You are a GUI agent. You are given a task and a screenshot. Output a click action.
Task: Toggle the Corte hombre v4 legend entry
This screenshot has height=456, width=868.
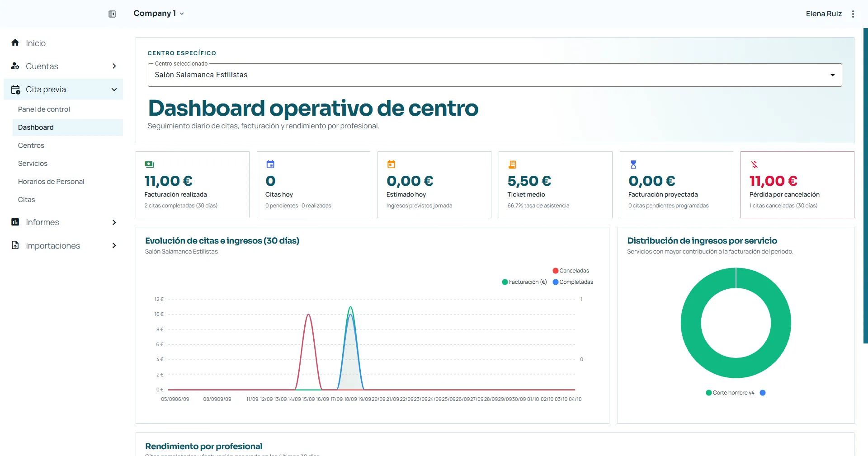click(730, 393)
